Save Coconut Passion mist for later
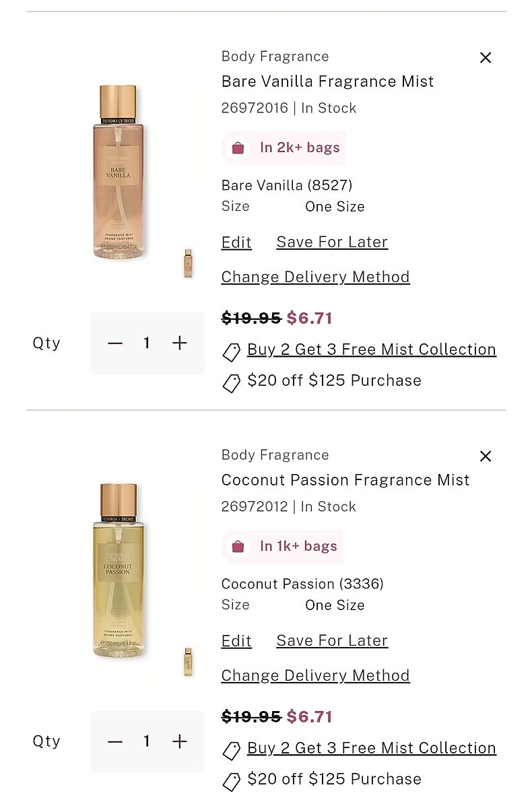532x808 pixels. [332, 641]
